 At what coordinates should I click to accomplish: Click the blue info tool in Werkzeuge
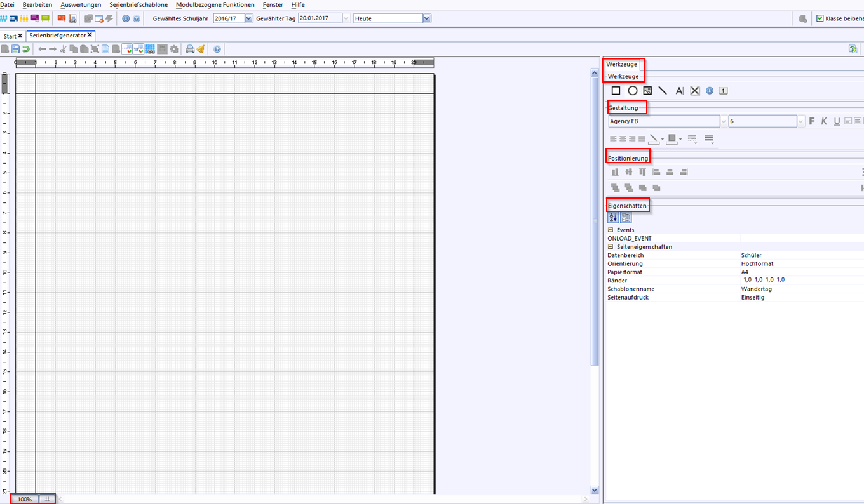click(710, 91)
